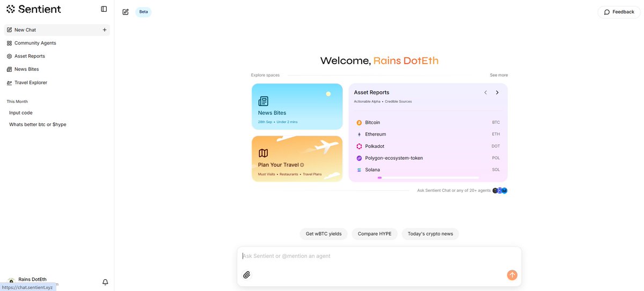Open New Chat in sidebar
The width and height of the screenshot is (644, 291).
tap(57, 30)
